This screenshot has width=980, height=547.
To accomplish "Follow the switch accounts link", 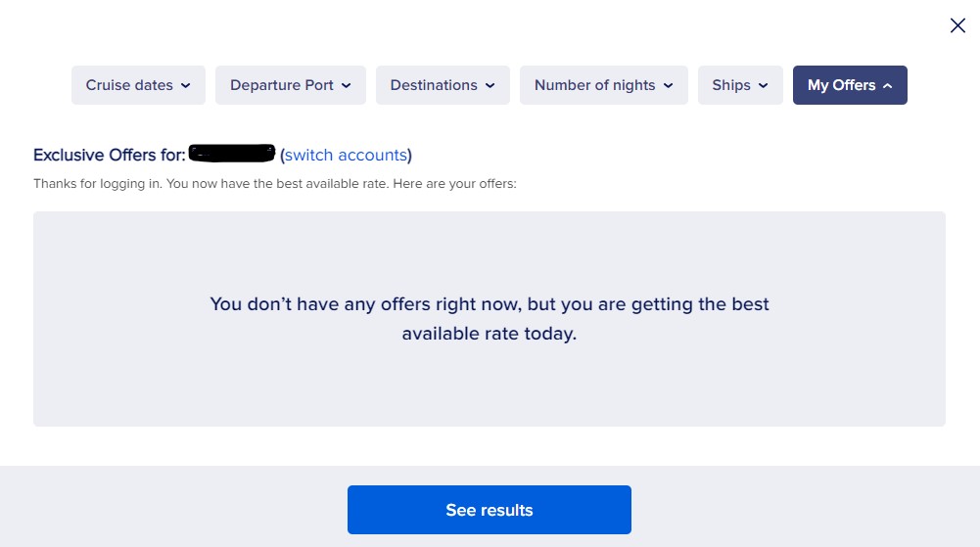I will tap(346, 155).
